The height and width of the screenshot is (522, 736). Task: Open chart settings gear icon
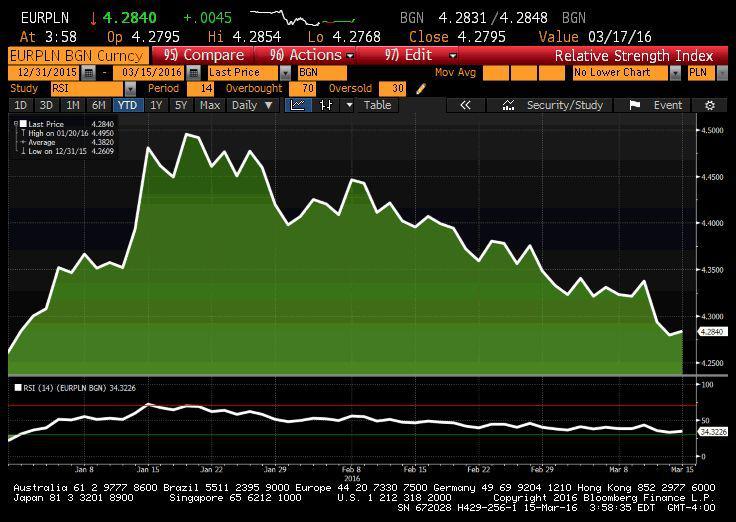tap(710, 105)
